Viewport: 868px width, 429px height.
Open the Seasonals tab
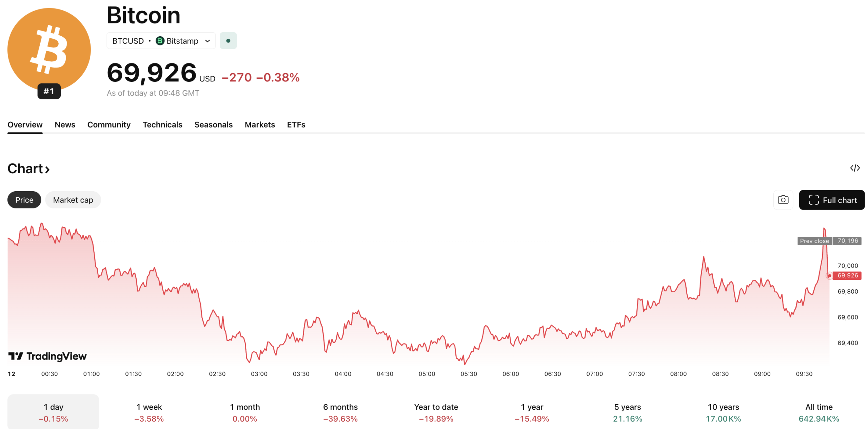(x=214, y=124)
